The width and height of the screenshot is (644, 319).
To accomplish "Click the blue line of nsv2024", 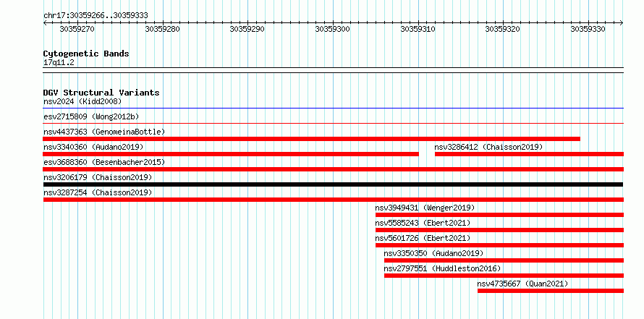I will pos(333,109).
